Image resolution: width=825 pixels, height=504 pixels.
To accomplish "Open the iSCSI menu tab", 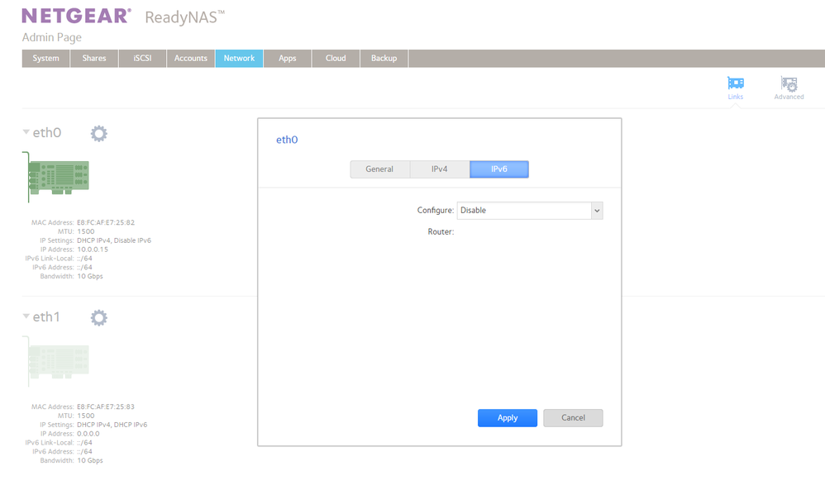I will pos(142,59).
